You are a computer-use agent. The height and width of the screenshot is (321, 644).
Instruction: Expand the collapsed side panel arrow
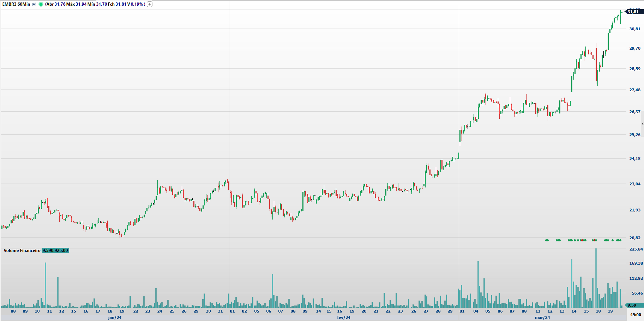(642, 124)
